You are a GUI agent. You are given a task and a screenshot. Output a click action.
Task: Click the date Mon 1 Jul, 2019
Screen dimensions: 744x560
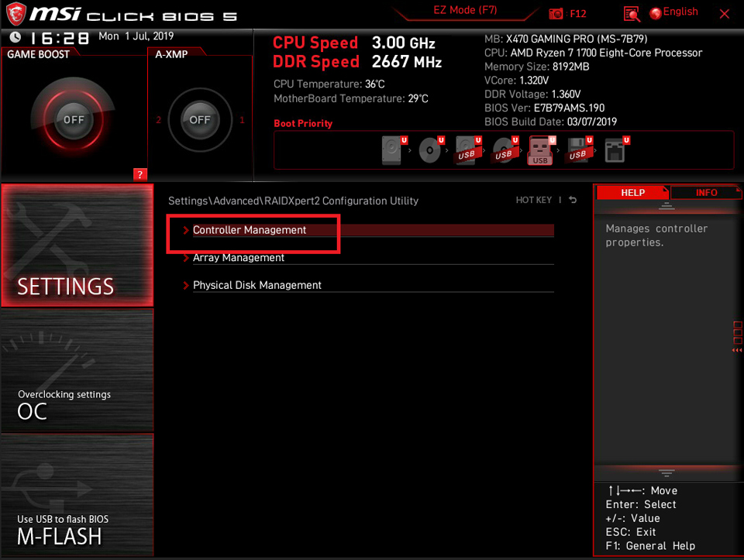click(136, 36)
